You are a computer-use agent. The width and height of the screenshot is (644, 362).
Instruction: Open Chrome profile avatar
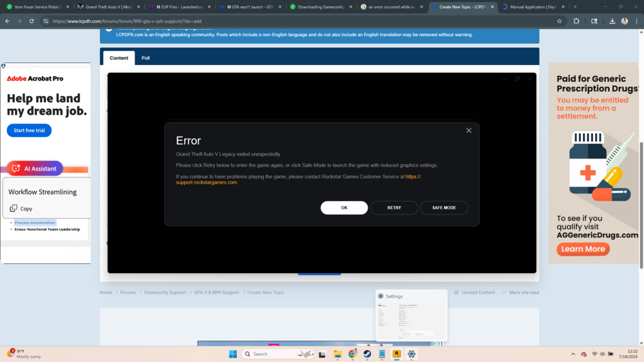tap(625, 21)
